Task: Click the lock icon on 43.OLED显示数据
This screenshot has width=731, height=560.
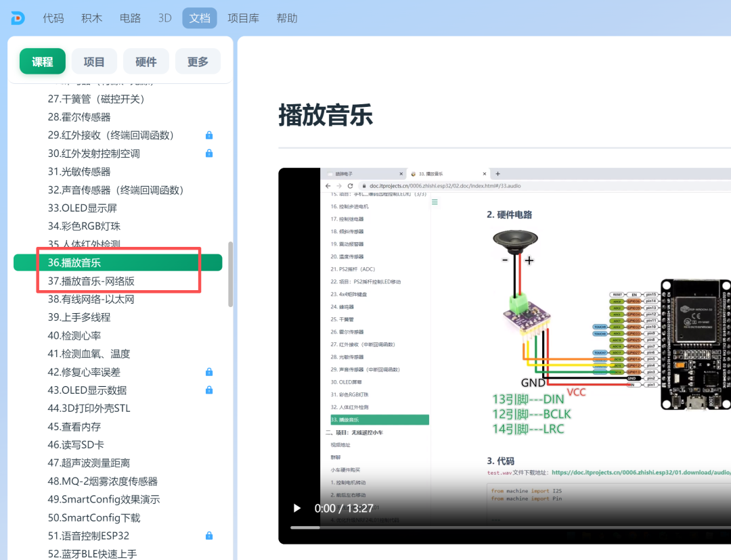Action: click(x=209, y=390)
